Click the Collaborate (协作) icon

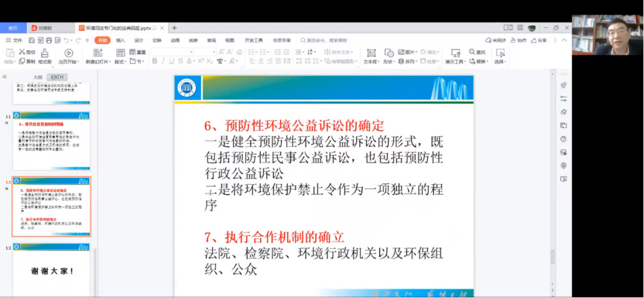click(518, 40)
